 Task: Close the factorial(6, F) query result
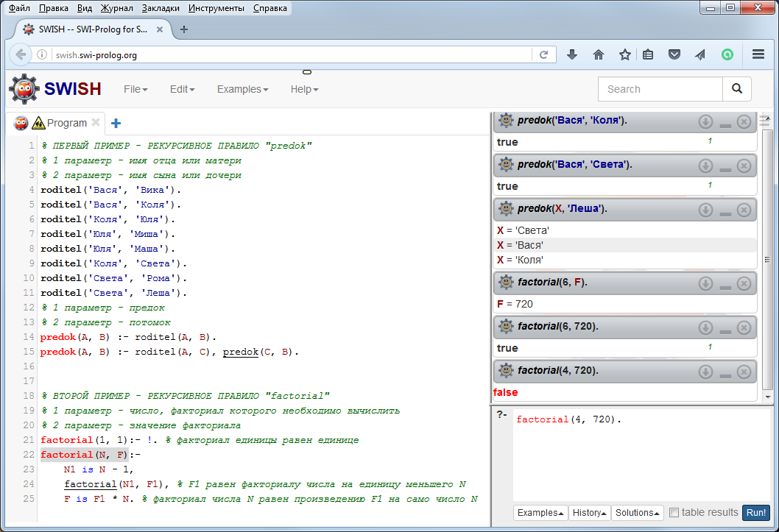744,283
